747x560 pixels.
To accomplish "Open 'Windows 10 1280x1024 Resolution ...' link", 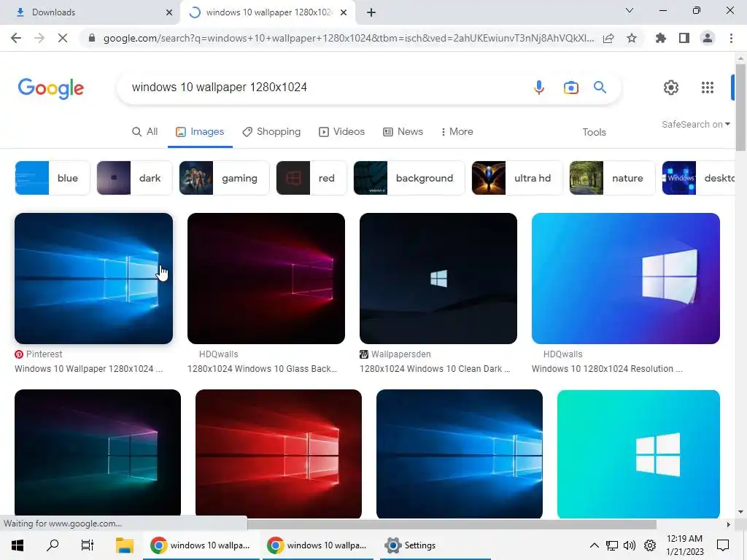I will click(x=607, y=368).
